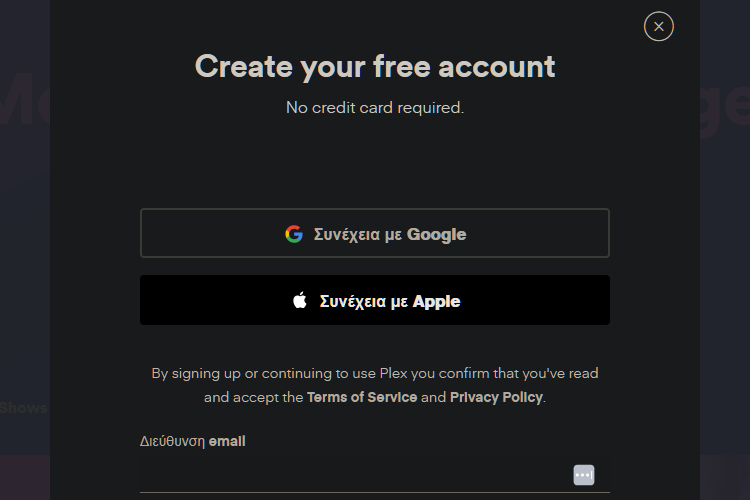This screenshot has width=750, height=500.
Task: Click the Συνέχεια με text before Google
Action: pyautogui.click(x=357, y=234)
